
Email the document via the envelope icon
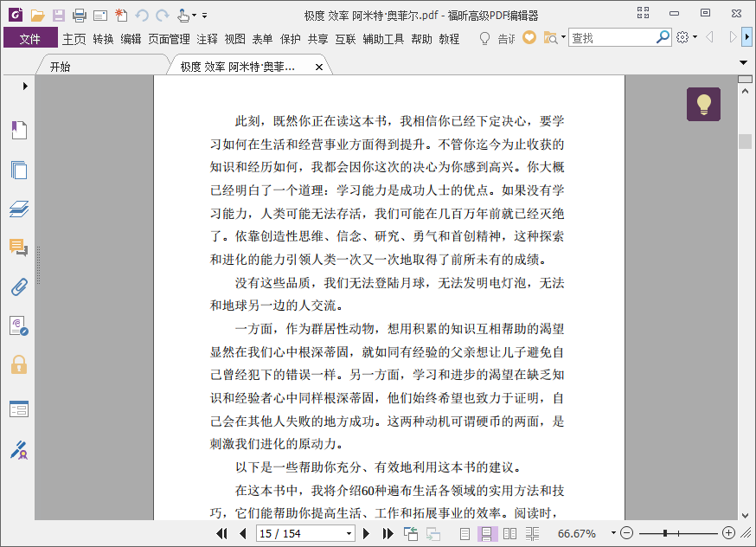pos(100,16)
